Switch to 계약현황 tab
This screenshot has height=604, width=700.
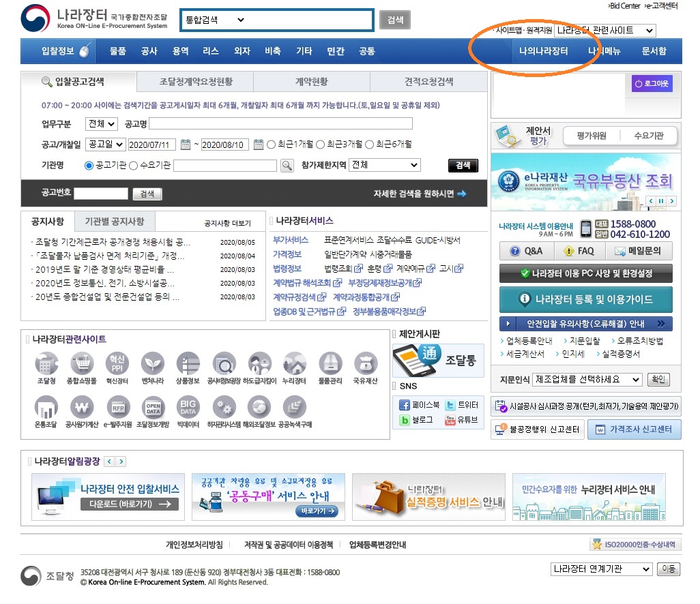pos(312,82)
